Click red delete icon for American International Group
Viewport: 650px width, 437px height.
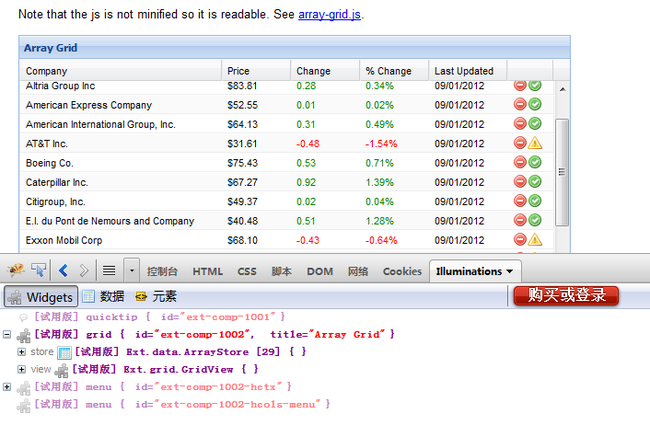(520, 124)
